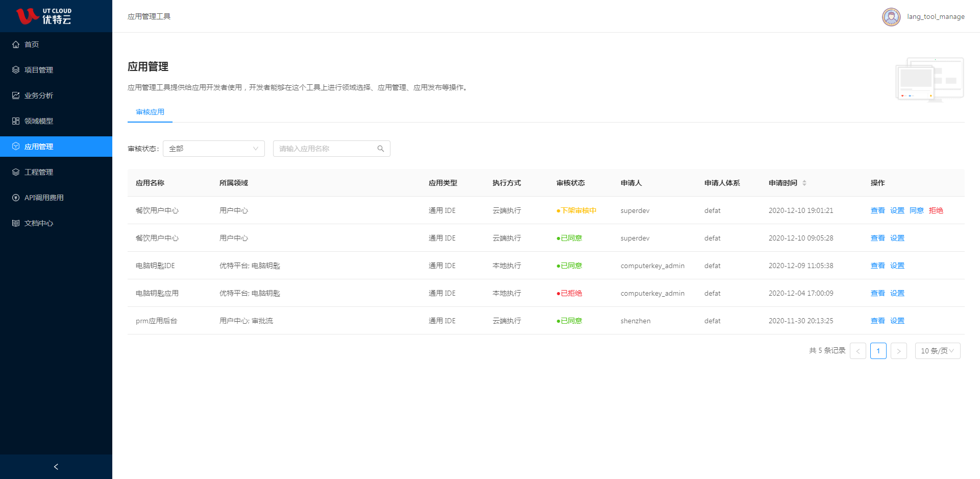The height and width of the screenshot is (479, 980).
Task: Click the 已拒绝 status text
Action: coord(572,293)
